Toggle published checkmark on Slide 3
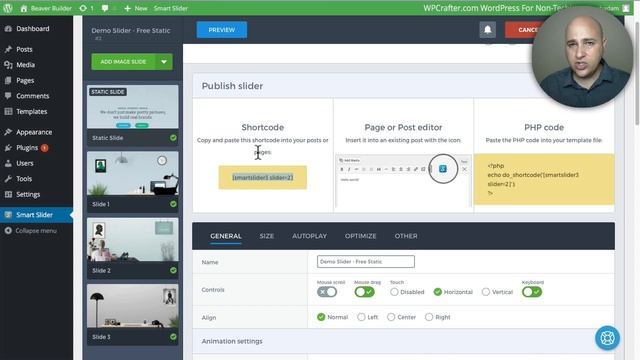 tap(173, 337)
